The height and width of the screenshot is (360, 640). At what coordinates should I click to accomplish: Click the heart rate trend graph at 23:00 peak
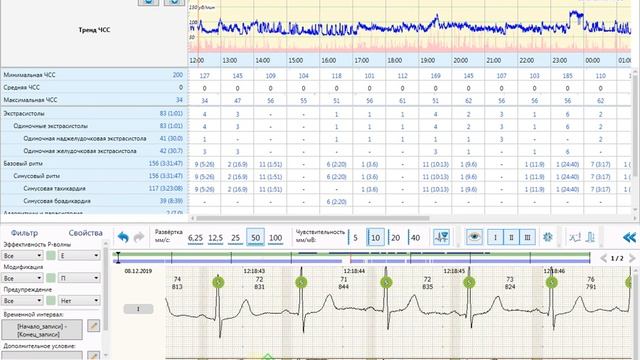576,14
